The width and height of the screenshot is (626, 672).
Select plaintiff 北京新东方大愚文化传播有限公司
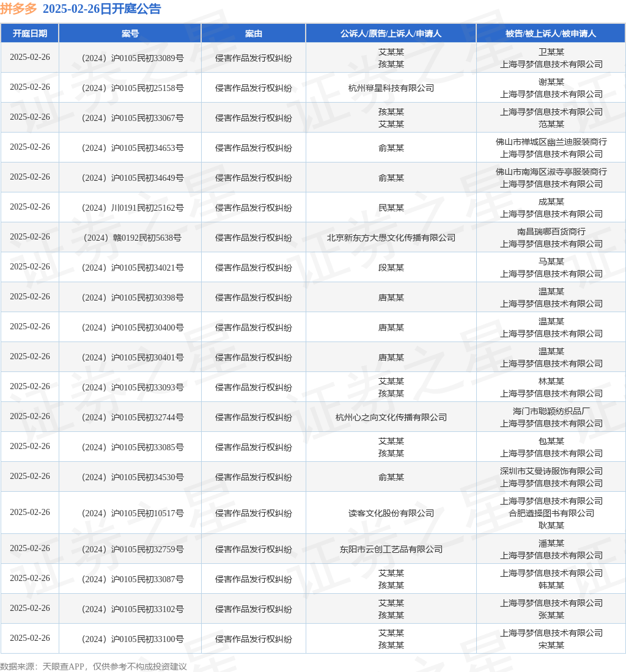391,238
